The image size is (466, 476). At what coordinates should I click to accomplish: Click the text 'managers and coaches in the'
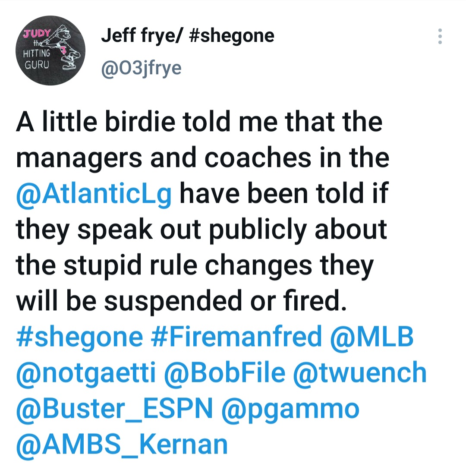[202, 158]
